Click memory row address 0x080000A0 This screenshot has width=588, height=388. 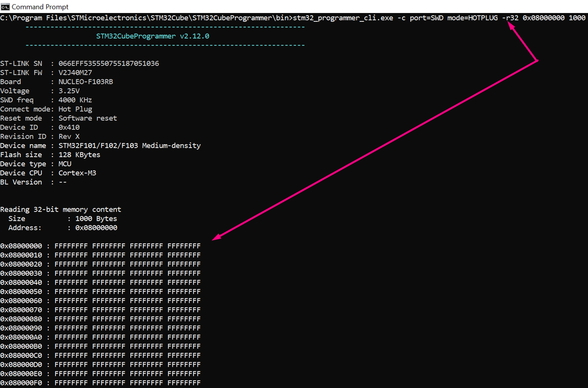coord(21,337)
